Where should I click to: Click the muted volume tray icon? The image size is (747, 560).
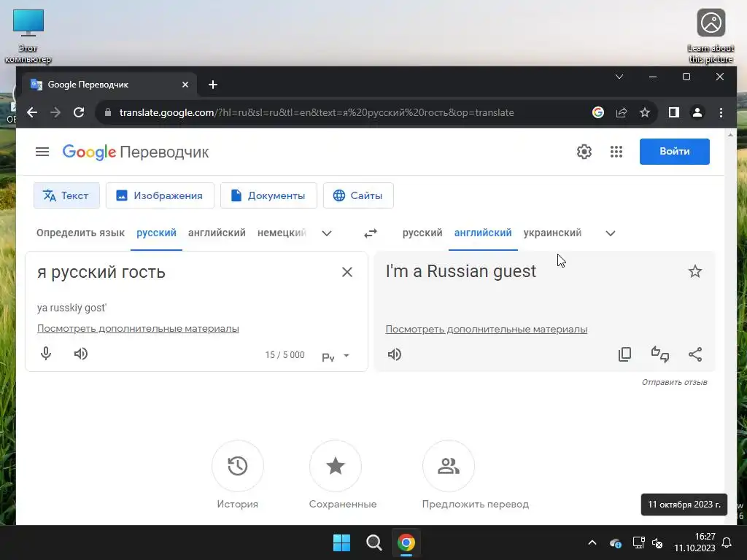point(657,542)
